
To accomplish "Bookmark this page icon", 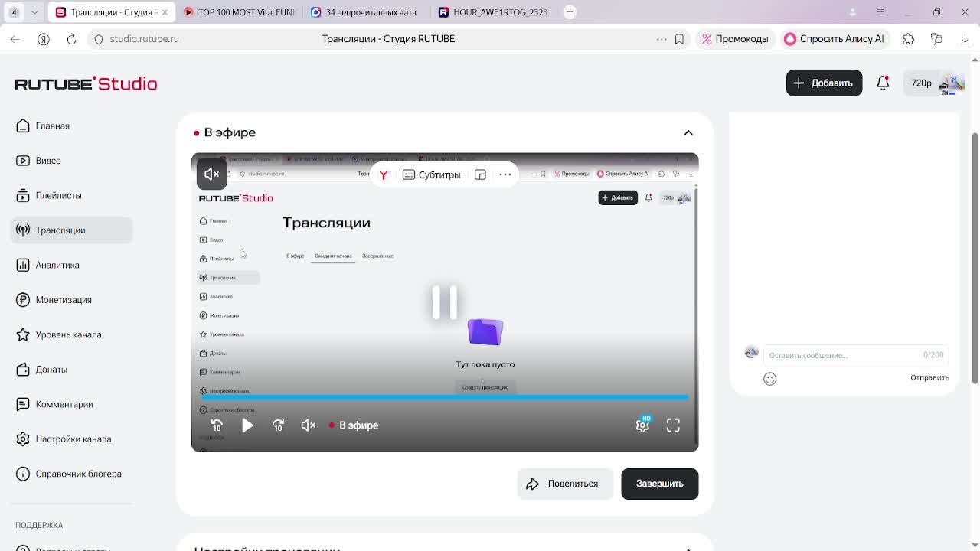I will [x=679, y=39].
